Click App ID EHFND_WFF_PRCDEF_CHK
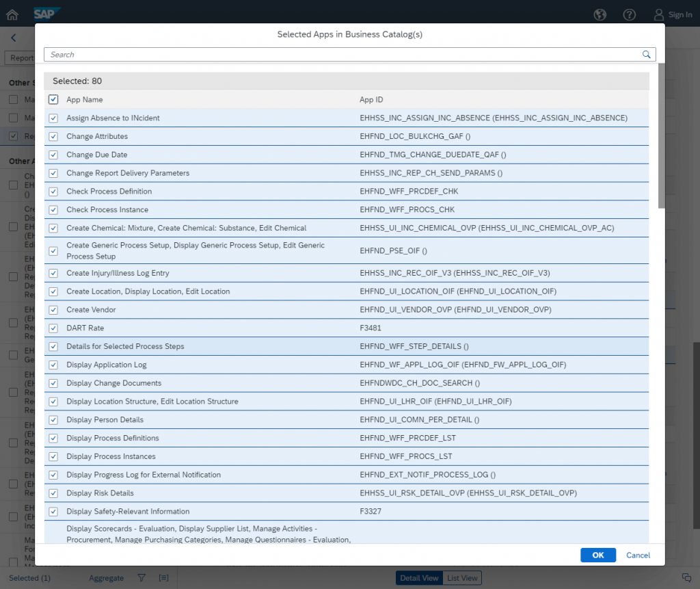The height and width of the screenshot is (589, 700). [409, 192]
